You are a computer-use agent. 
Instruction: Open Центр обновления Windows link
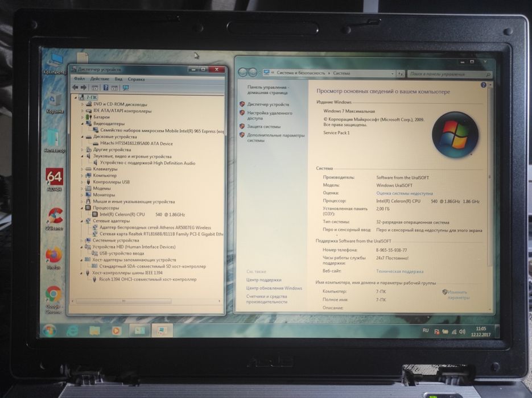(x=274, y=288)
